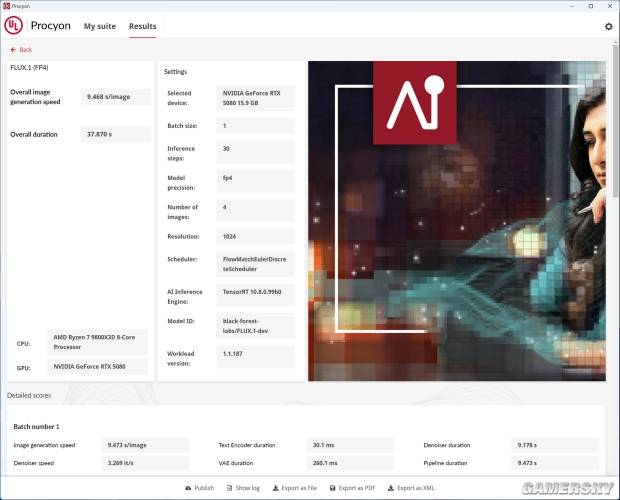Select the Results tab
This screenshot has width=620, height=500.
click(x=143, y=26)
